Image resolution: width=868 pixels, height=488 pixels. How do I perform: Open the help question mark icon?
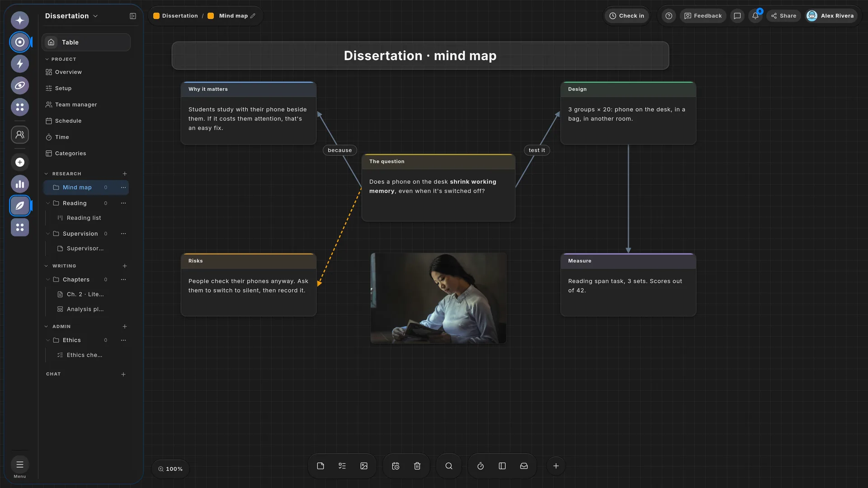669,16
